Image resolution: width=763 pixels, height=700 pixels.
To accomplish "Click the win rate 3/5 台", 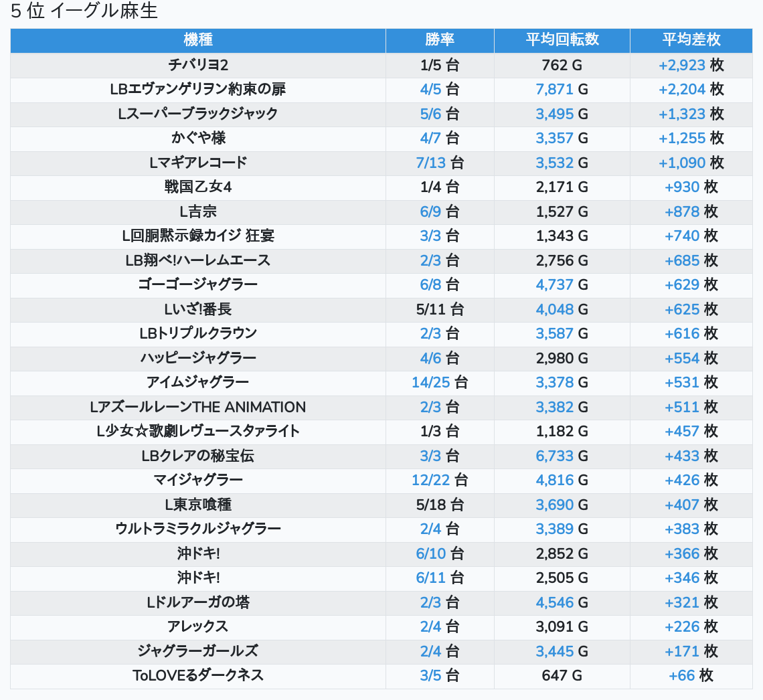I will point(440,676).
